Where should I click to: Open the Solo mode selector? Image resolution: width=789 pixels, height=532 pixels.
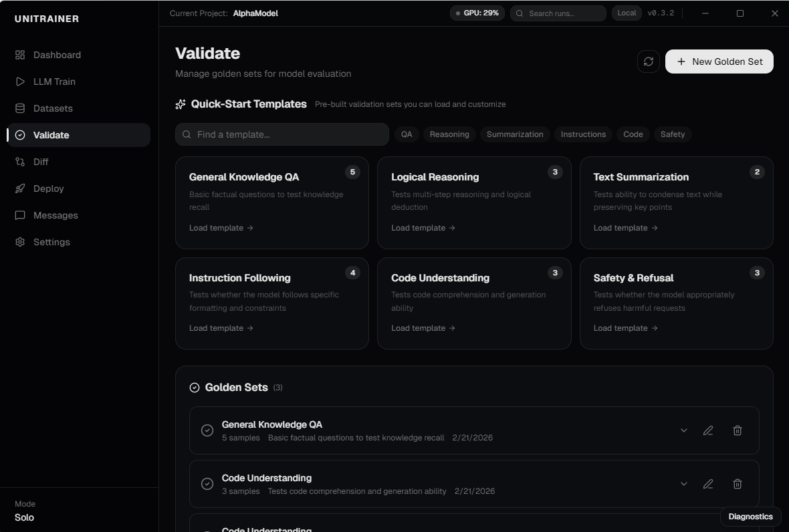pos(25,517)
